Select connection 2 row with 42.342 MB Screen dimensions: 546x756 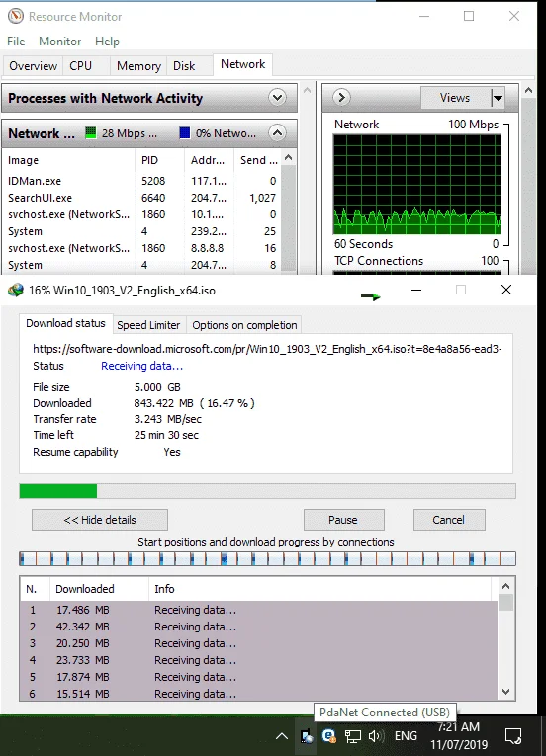tap(258, 627)
